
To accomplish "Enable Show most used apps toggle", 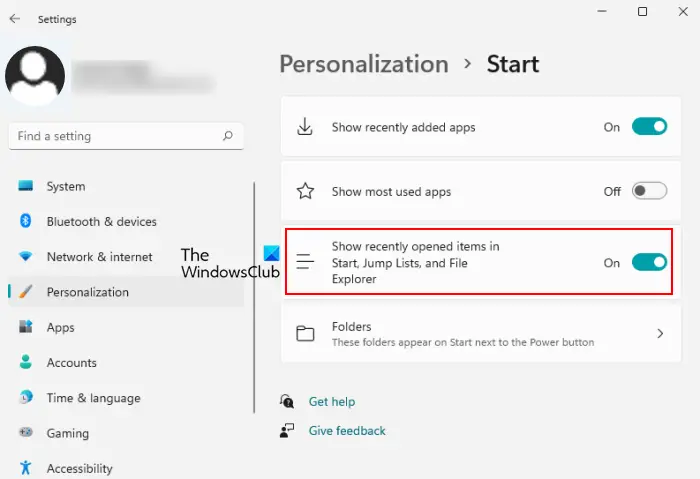I will click(649, 191).
